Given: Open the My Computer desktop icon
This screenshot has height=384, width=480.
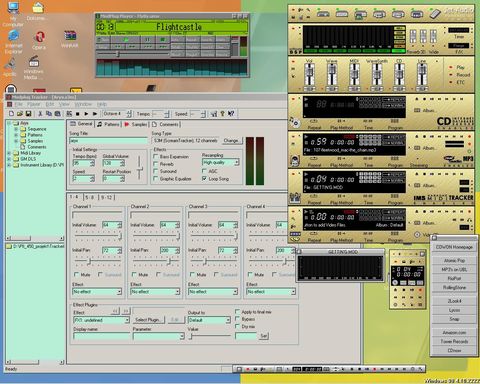Looking at the screenshot, I should coord(13,8).
